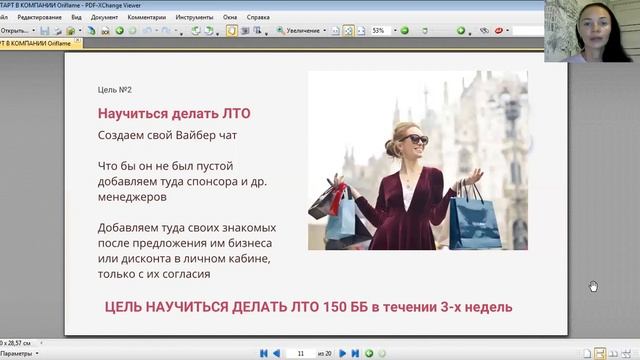Image resolution: width=640 pixels, height=360 pixels.
Task: Click the green Zoom Out minus button
Action: [x=404, y=31]
